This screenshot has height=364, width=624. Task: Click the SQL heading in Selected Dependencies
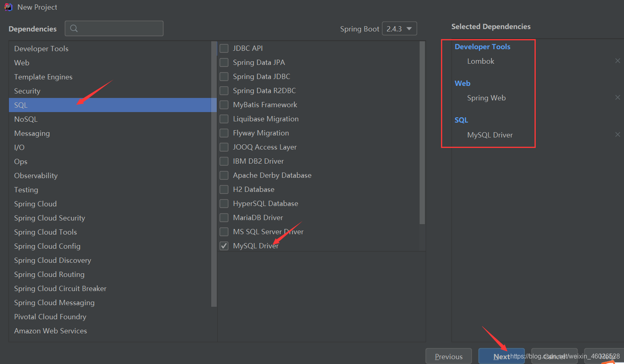point(461,120)
